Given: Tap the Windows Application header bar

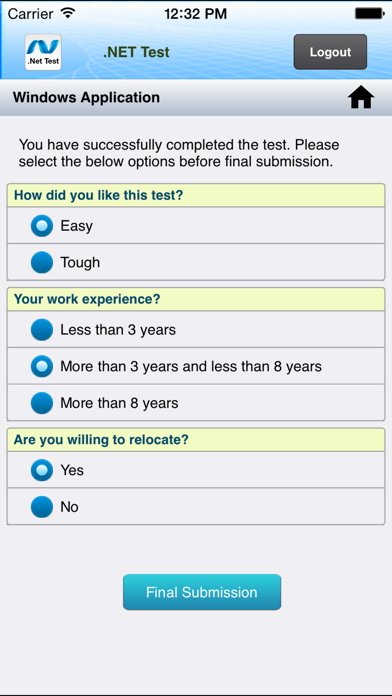Looking at the screenshot, I should point(196,98).
